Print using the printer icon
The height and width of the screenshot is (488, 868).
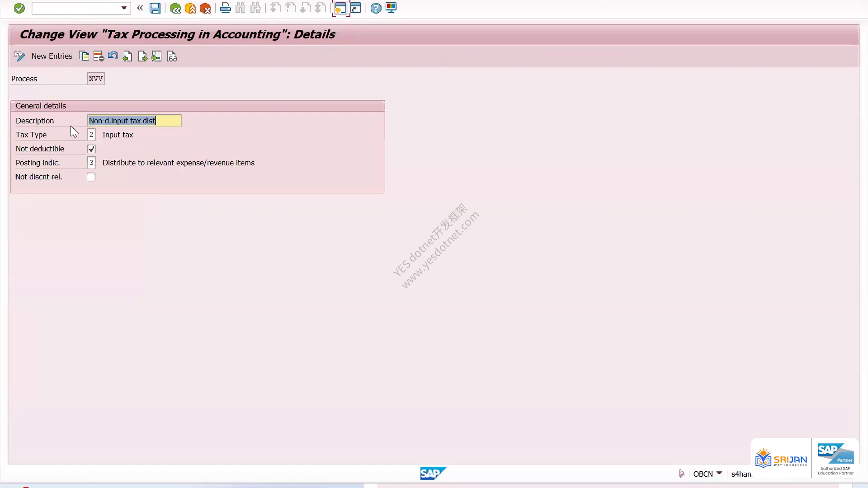click(x=225, y=8)
